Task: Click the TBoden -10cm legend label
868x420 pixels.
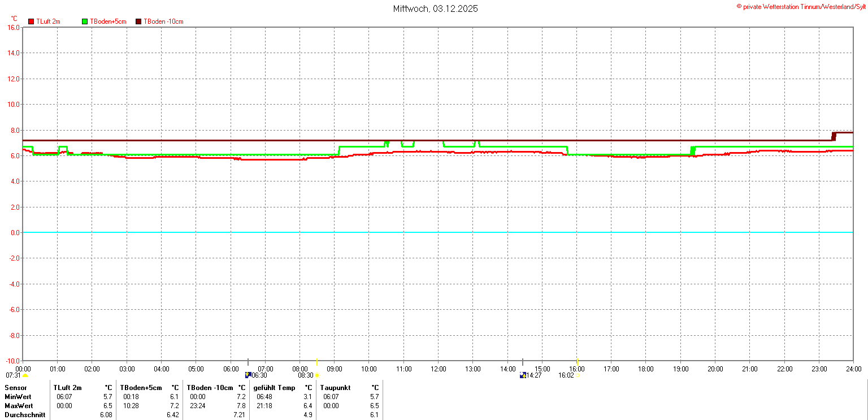Action: click(x=163, y=21)
